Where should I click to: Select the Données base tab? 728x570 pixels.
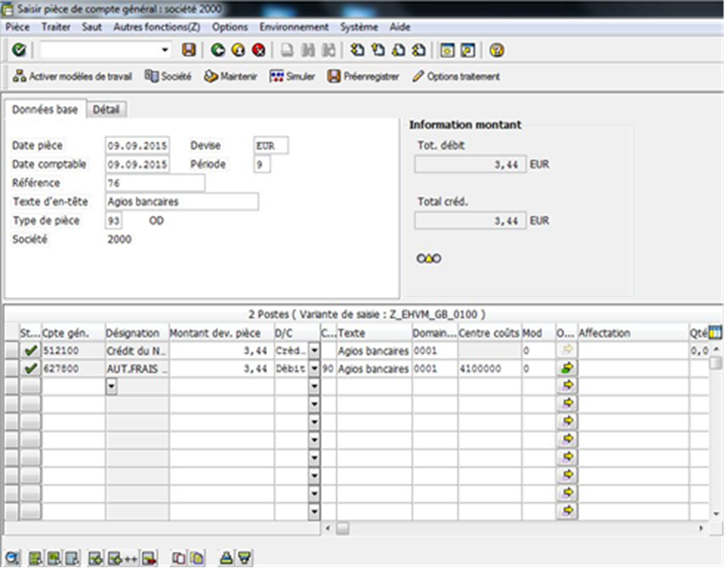[x=45, y=110]
